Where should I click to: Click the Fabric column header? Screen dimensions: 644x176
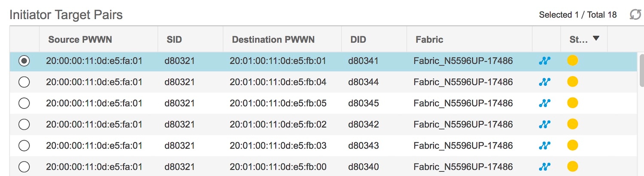pos(429,40)
